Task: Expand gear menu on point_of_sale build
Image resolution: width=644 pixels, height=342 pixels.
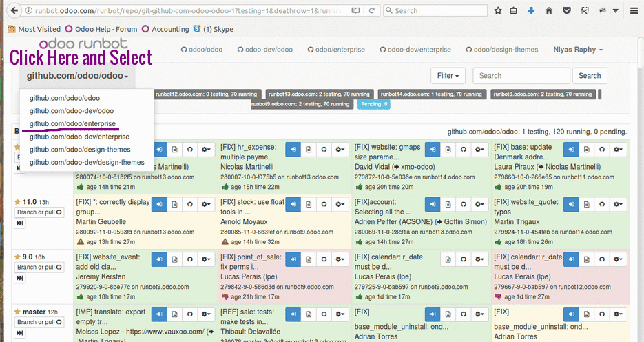Action: (x=340, y=259)
